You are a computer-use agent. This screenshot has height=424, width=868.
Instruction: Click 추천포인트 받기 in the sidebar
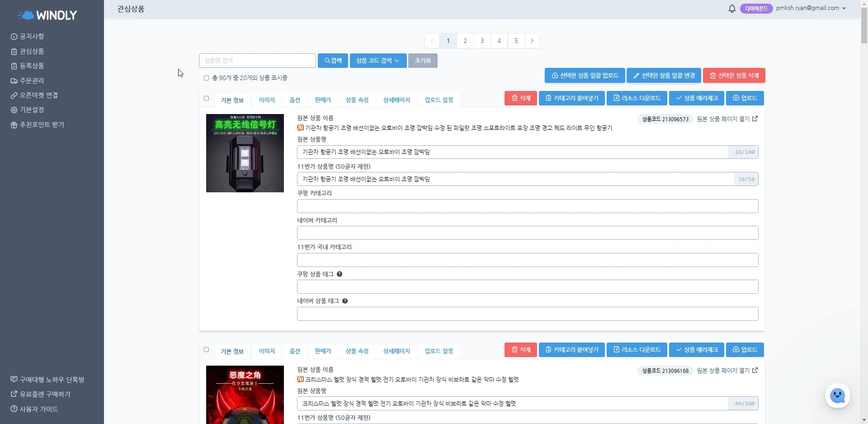pyautogui.click(x=38, y=125)
